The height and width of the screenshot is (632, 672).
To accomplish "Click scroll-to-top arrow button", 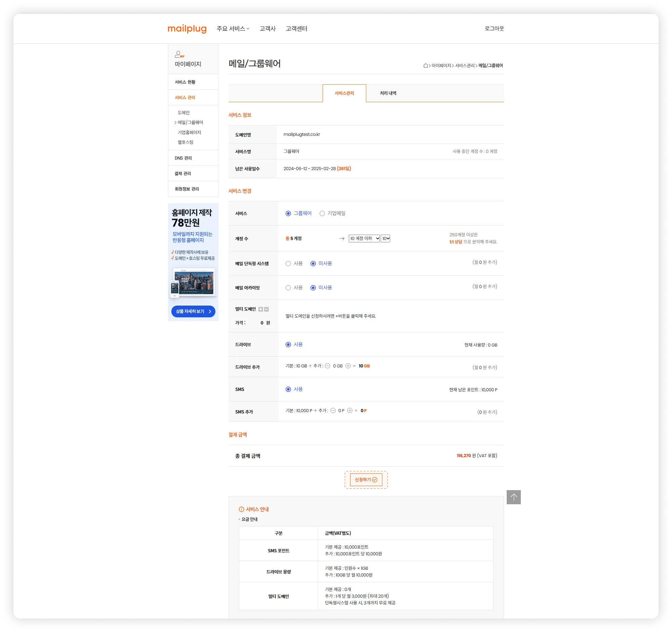I will click(x=513, y=497).
